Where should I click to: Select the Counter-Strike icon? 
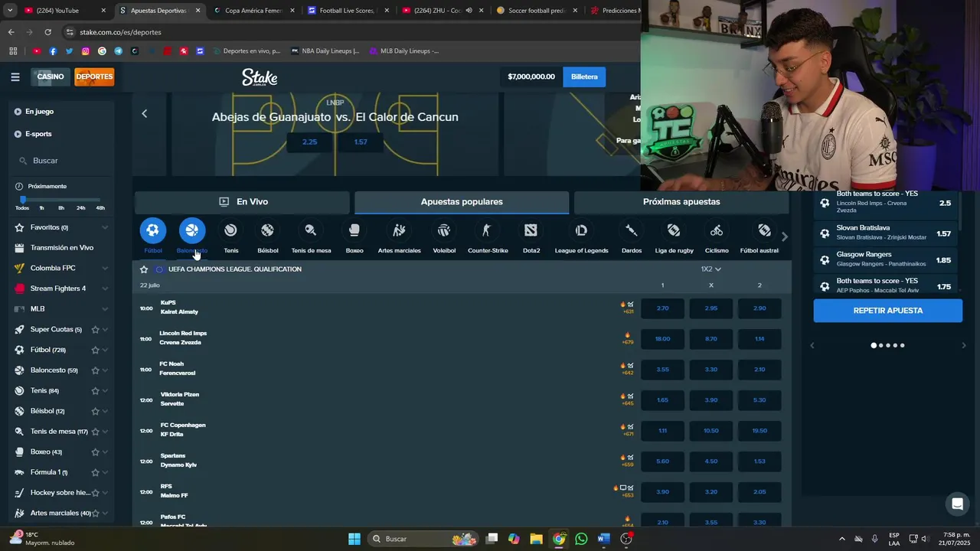487,230
